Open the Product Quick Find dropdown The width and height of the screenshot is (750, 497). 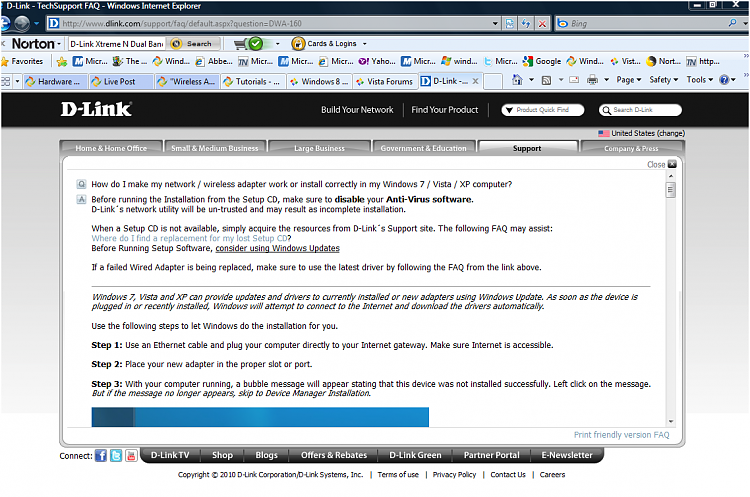click(x=542, y=110)
